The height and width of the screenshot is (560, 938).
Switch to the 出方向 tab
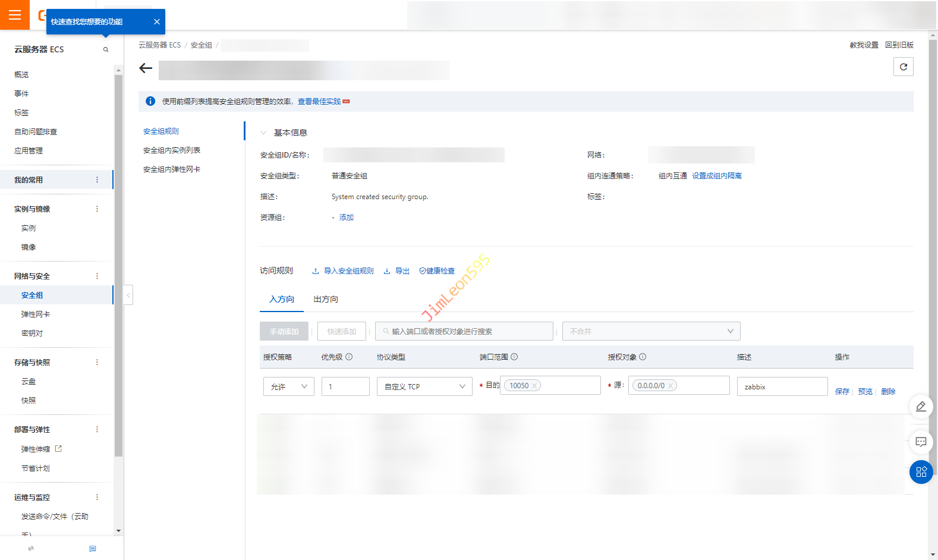325,300
